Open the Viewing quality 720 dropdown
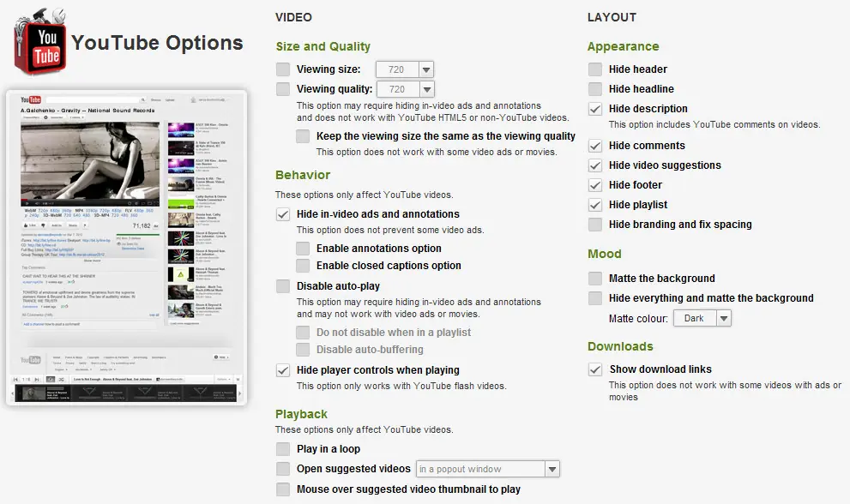This screenshot has height=504, width=850. point(405,89)
